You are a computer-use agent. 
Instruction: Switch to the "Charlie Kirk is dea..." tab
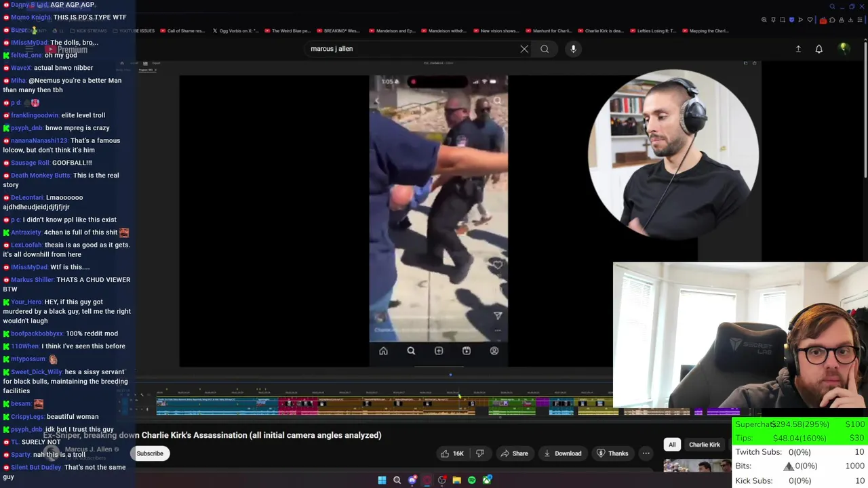(x=600, y=30)
